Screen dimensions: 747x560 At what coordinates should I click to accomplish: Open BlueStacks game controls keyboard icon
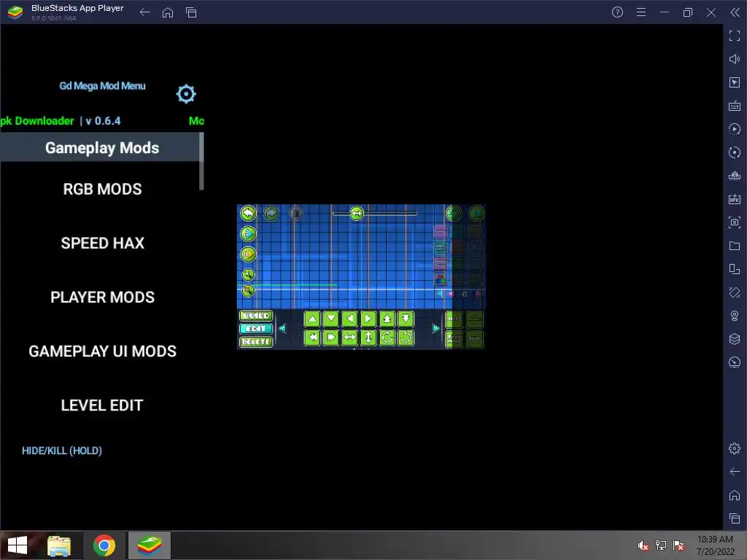coord(735,106)
